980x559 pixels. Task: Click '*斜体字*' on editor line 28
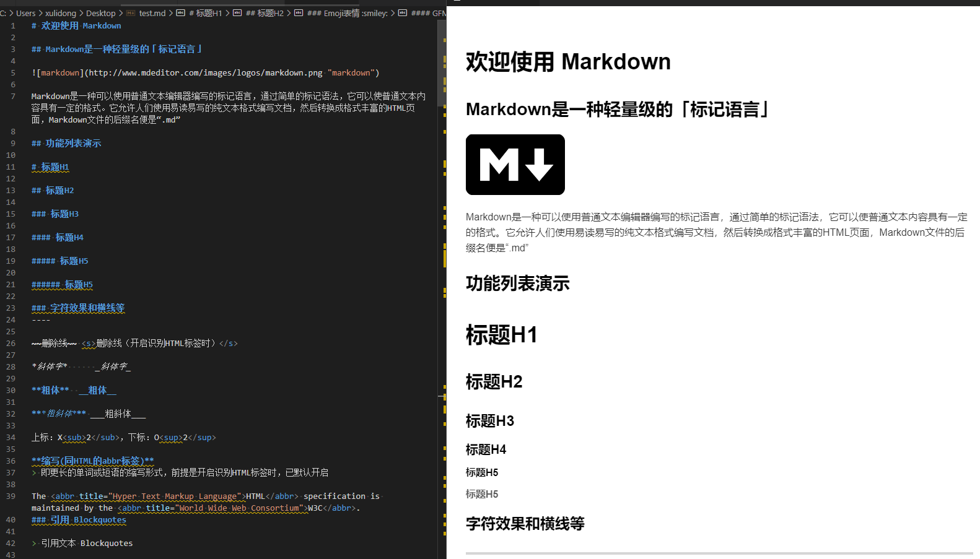pyautogui.click(x=50, y=366)
